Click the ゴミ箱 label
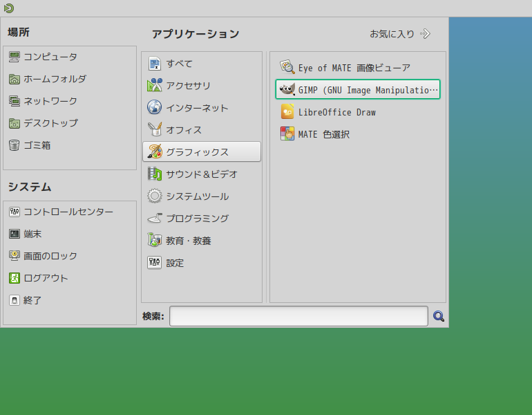This screenshot has height=415, width=532. pyautogui.click(x=37, y=145)
